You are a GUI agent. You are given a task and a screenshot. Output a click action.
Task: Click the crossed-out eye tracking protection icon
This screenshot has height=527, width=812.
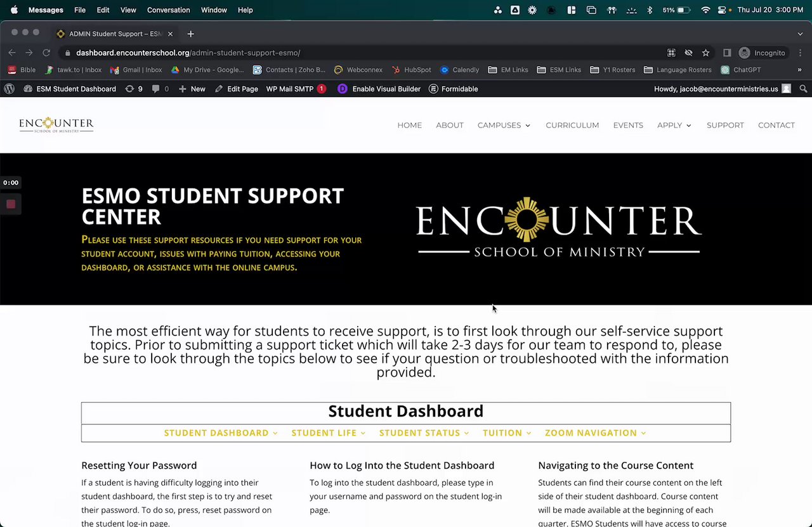[x=688, y=53]
